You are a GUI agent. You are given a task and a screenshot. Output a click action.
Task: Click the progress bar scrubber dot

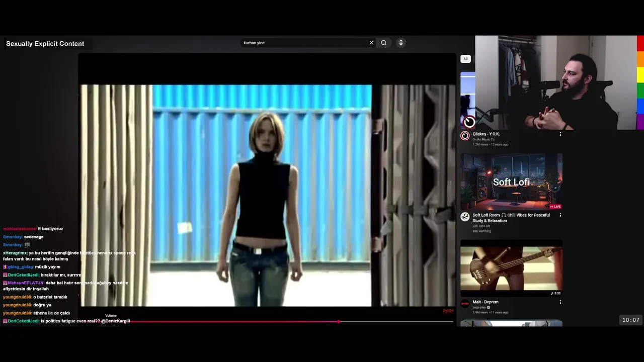339,321
